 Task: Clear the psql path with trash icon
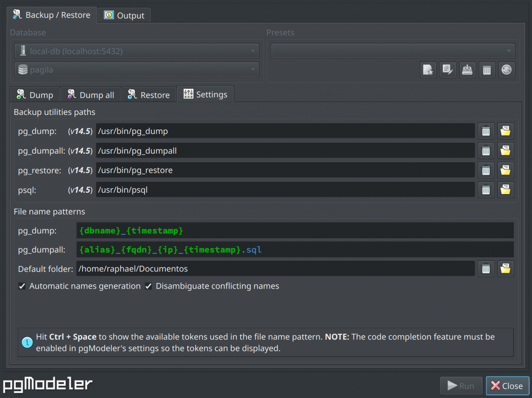pyautogui.click(x=486, y=190)
